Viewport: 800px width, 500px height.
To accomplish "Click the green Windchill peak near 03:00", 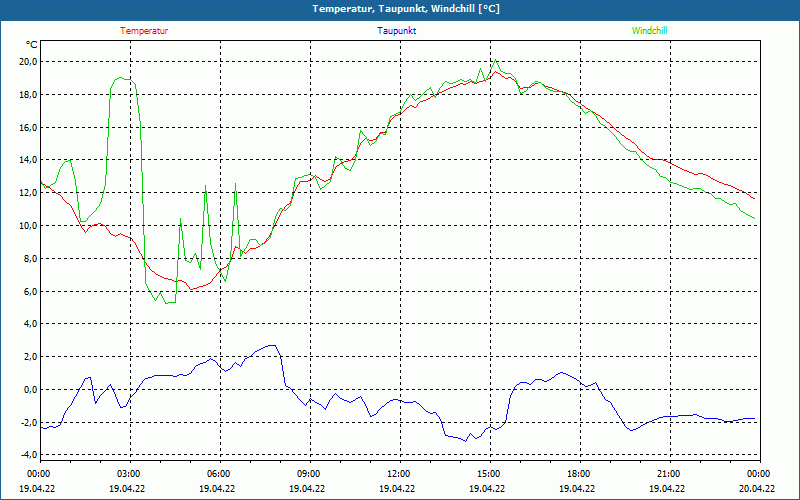I will tap(120, 78).
